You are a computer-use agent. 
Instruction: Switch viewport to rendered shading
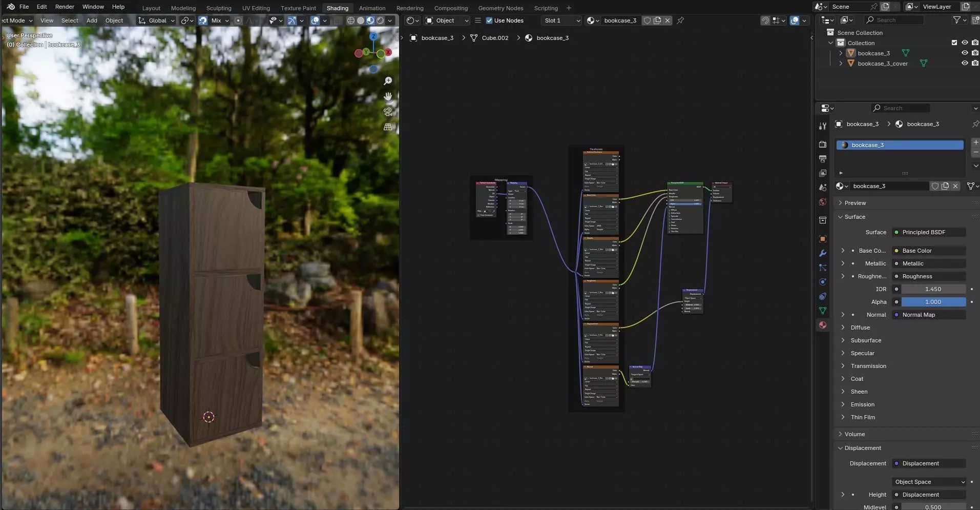tap(380, 21)
